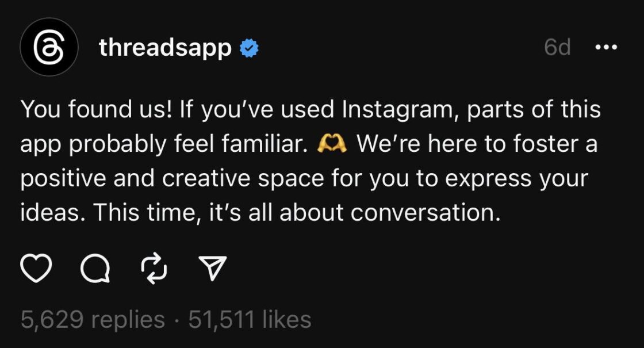
Task: Unlike the post by tapping the heart again
Action: coord(36,268)
